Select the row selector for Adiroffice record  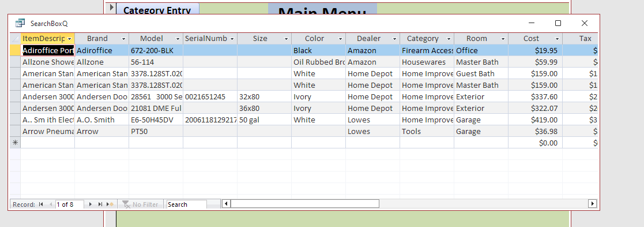pos(15,50)
